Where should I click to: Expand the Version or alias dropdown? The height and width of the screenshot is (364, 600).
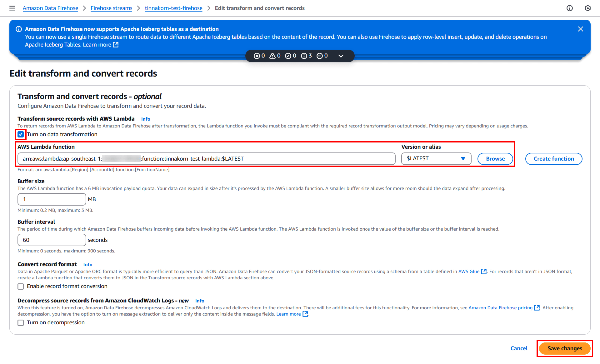462,158
